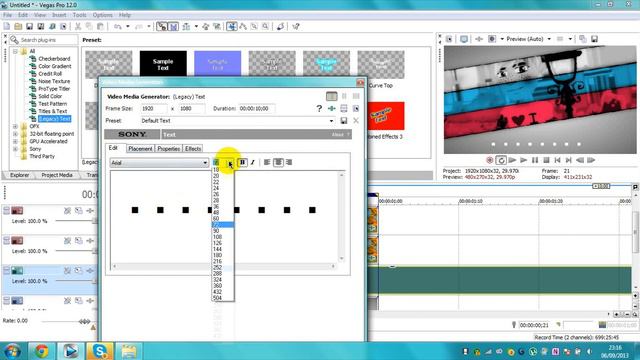Delete preset using X beside save preset
Screen dimensions: 640x360
pos(356,121)
